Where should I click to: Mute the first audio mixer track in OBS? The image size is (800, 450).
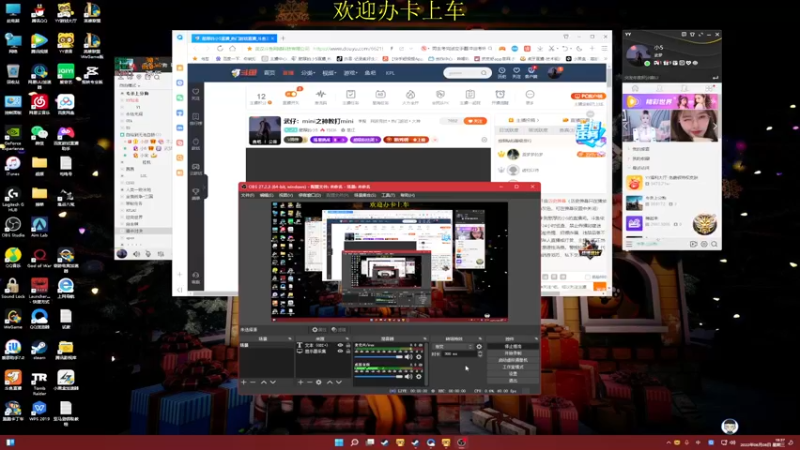pos(408,357)
